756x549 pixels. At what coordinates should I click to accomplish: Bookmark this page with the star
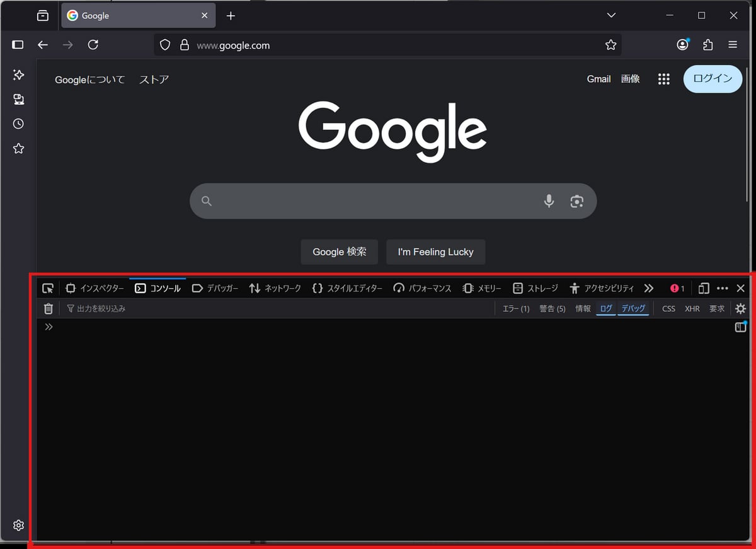610,45
